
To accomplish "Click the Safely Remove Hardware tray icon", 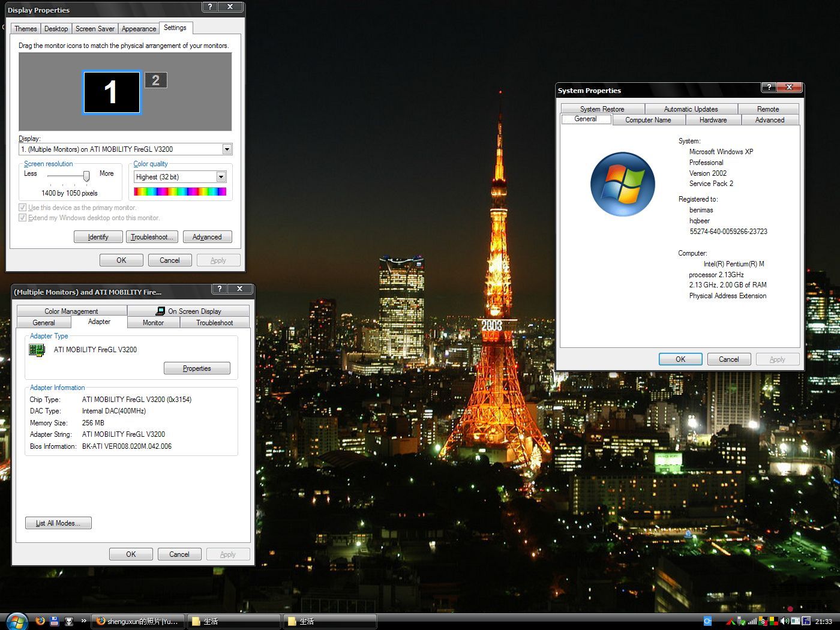I will [x=741, y=622].
